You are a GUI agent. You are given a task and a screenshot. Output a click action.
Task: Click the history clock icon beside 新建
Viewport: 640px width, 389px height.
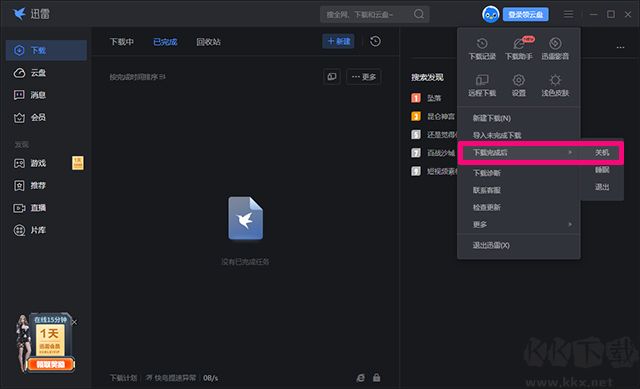tap(376, 41)
